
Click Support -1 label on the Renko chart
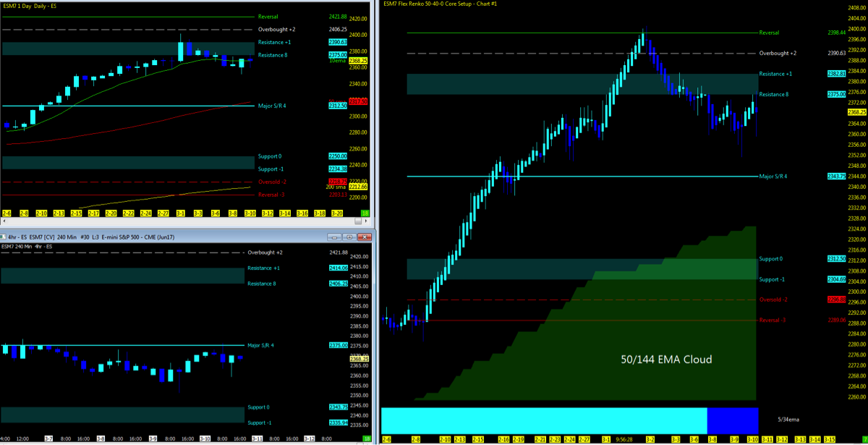coord(771,279)
